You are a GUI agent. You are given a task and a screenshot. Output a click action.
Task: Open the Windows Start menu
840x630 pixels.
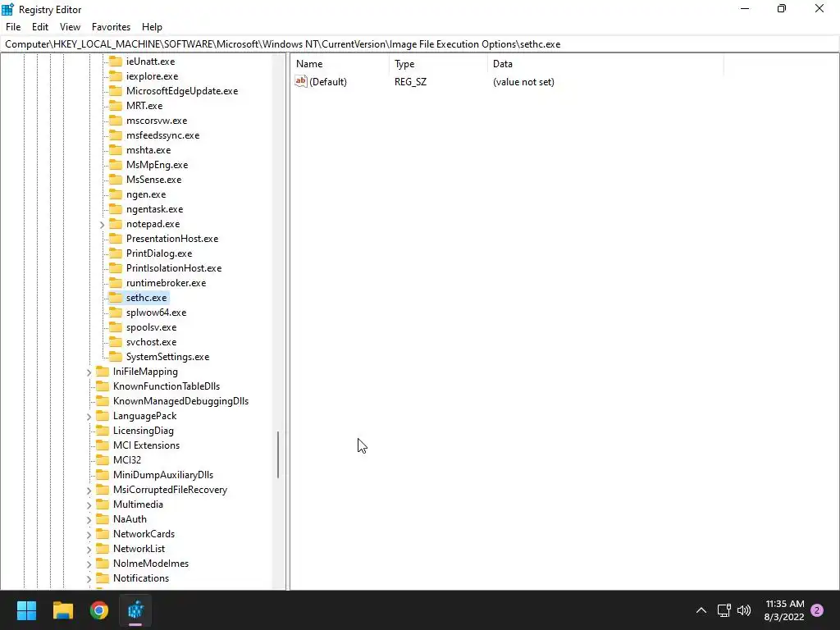coord(26,610)
